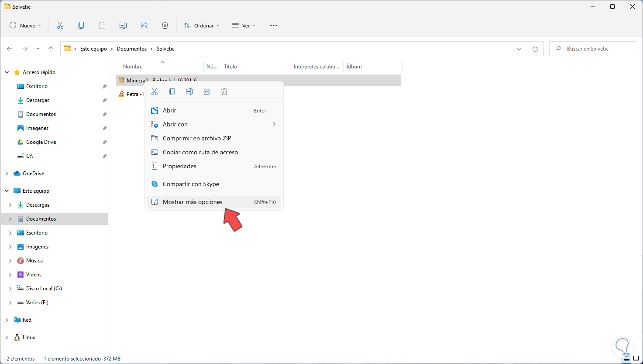The image size is (643, 364).
Task: Choose Compartir con Skype
Action: tap(214, 184)
